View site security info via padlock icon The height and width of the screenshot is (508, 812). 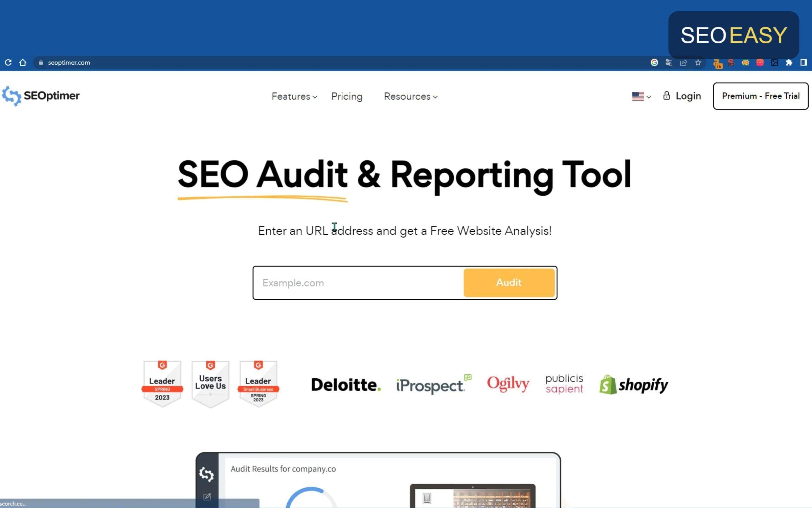coord(41,62)
